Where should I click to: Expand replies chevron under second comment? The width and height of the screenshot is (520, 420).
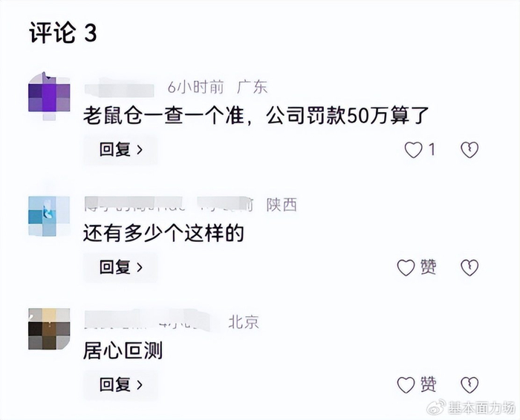(140, 268)
